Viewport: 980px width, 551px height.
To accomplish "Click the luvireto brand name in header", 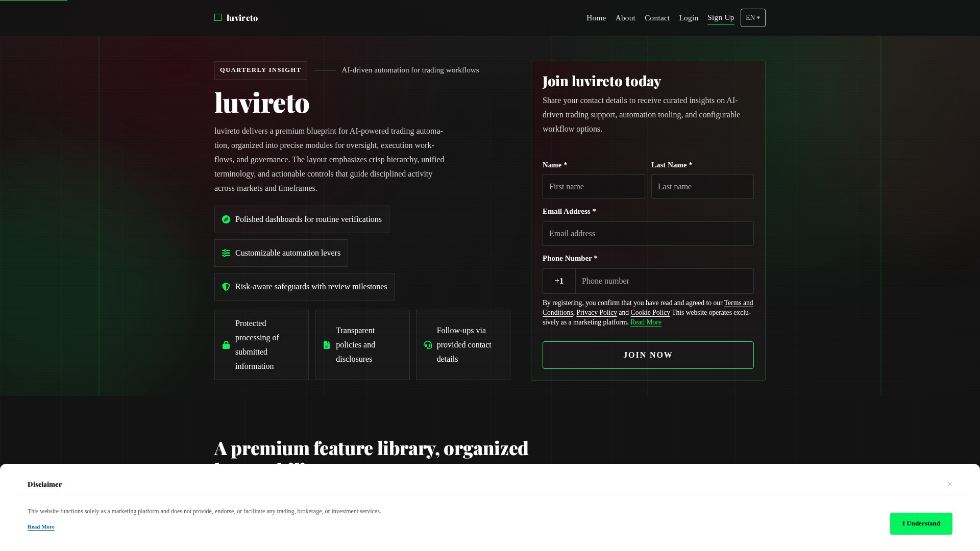I will point(242,18).
